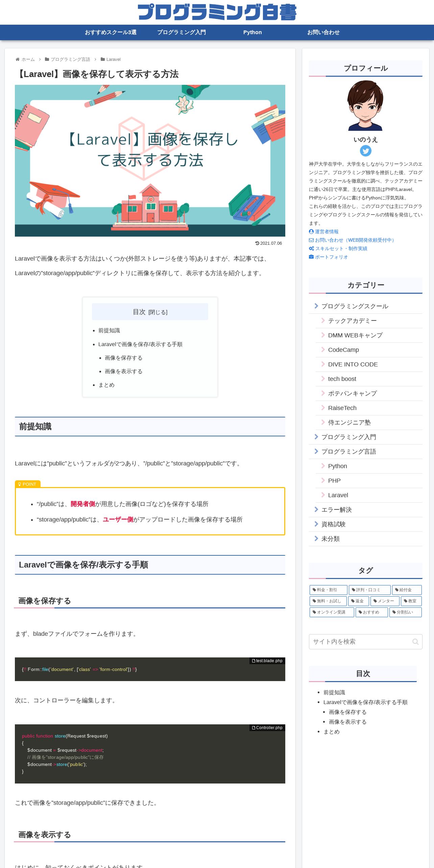Image resolution: width=434 pixels, height=868 pixels.
Task: Open RaiseTech category
Action: 369,408
